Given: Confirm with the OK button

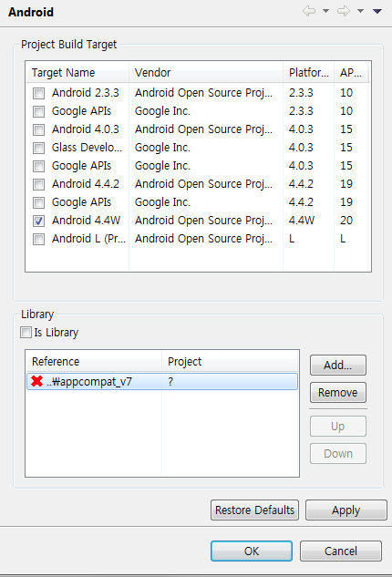Looking at the screenshot, I should tap(252, 551).
